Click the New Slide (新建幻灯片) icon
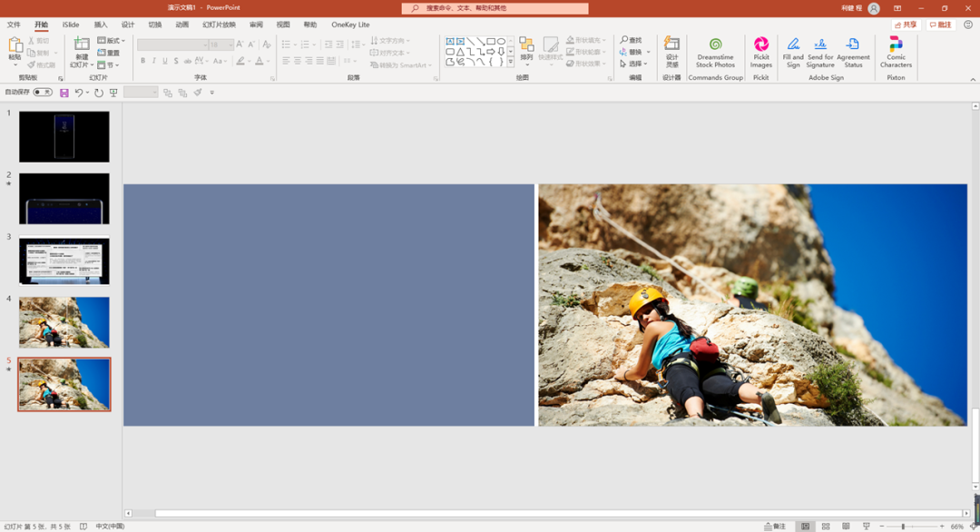Image resolution: width=980 pixels, height=532 pixels. tap(82, 45)
